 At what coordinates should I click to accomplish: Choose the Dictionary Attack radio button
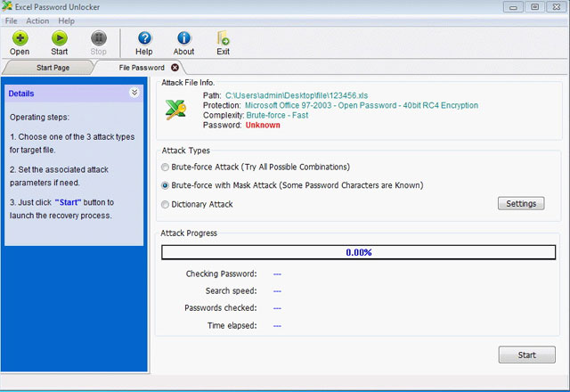coord(165,204)
